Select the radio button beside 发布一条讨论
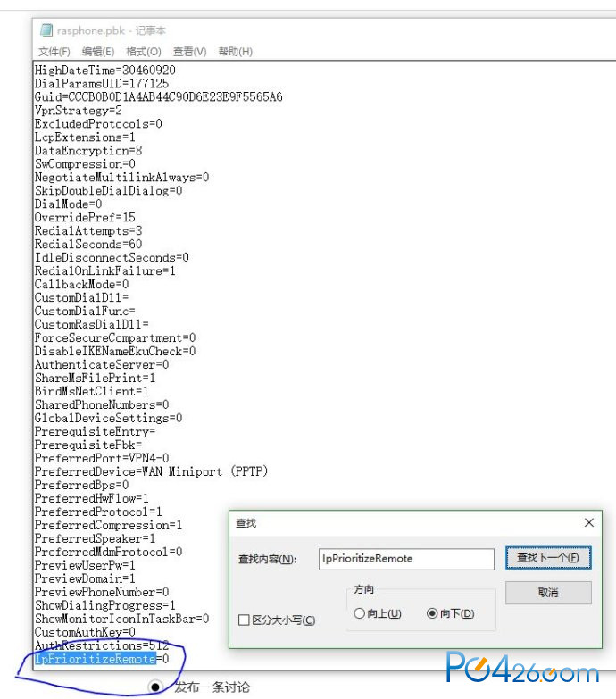The width and height of the screenshot is (616, 699). click(155, 687)
